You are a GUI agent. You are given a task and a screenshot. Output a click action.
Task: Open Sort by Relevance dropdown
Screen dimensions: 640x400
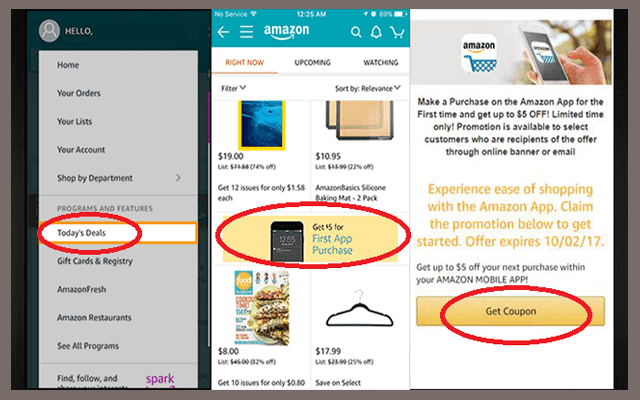(x=368, y=88)
